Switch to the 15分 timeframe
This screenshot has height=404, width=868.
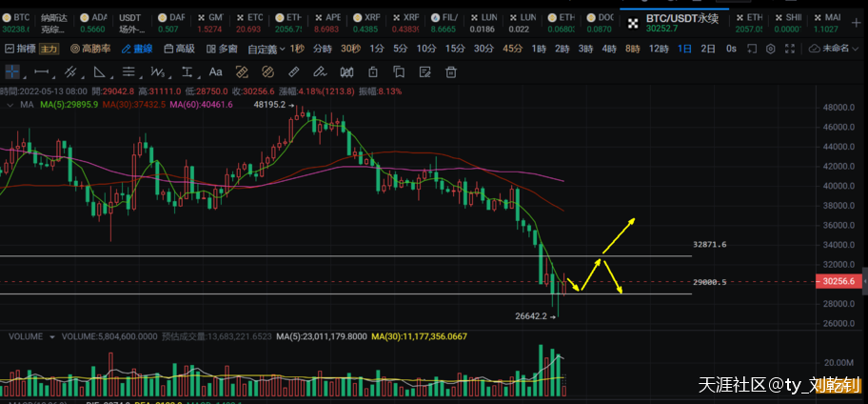[x=455, y=49]
